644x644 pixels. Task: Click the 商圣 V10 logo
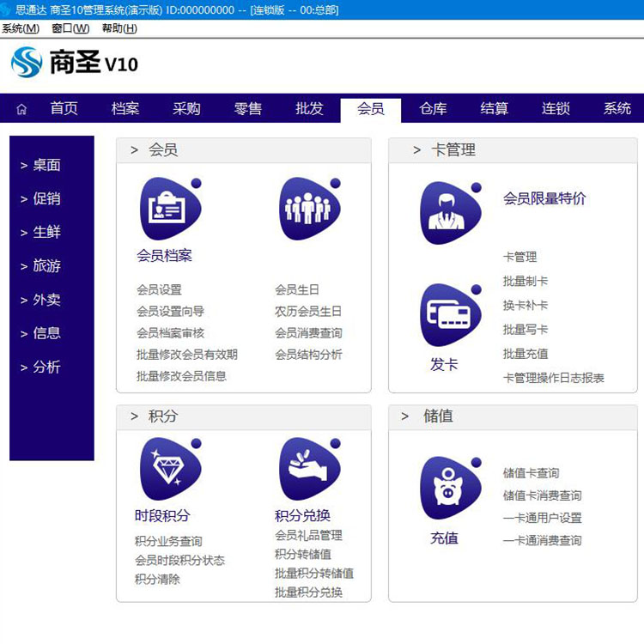(75, 63)
